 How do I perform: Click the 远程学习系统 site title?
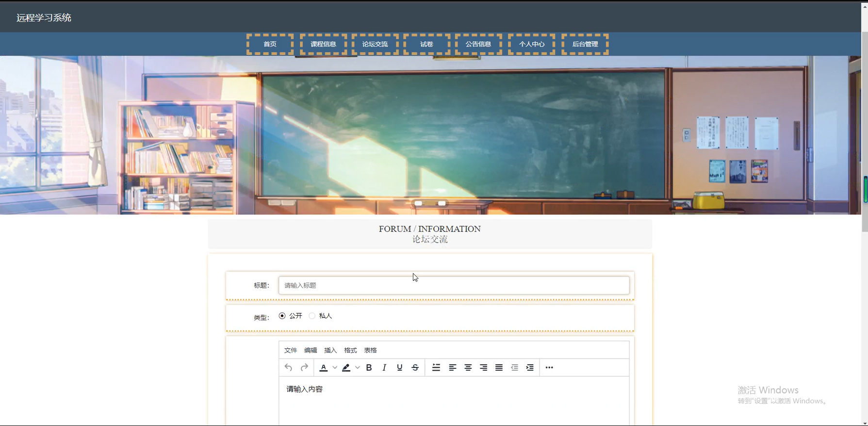[44, 18]
